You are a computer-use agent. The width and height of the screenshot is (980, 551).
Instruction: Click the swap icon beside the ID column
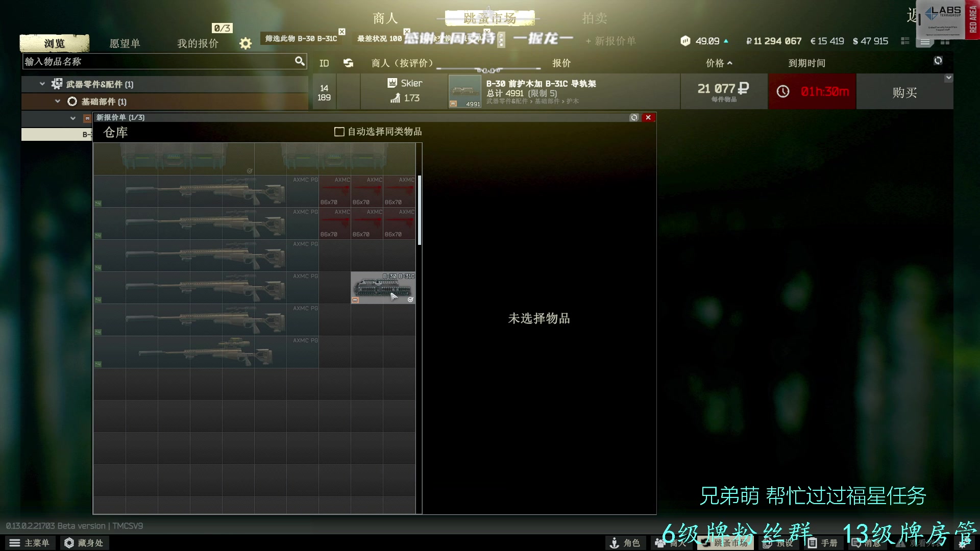point(349,63)
